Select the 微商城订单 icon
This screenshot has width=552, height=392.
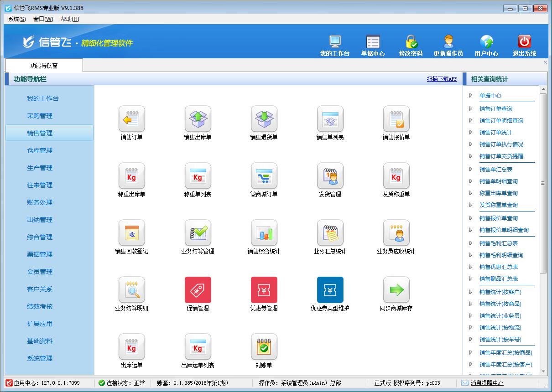click(264, 176)
